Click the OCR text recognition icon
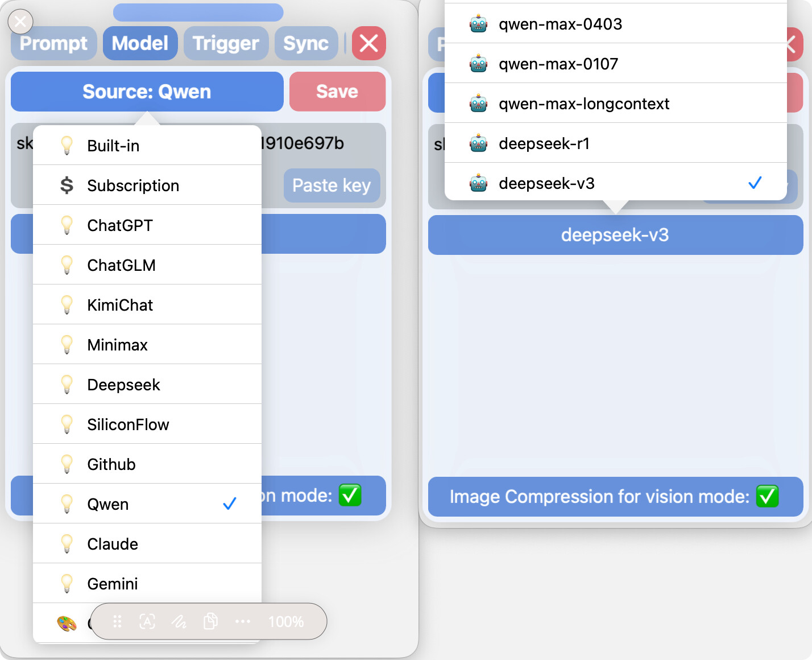Image resolution: width=812 pixels, height=660 pixels. (x=147, y=621)
